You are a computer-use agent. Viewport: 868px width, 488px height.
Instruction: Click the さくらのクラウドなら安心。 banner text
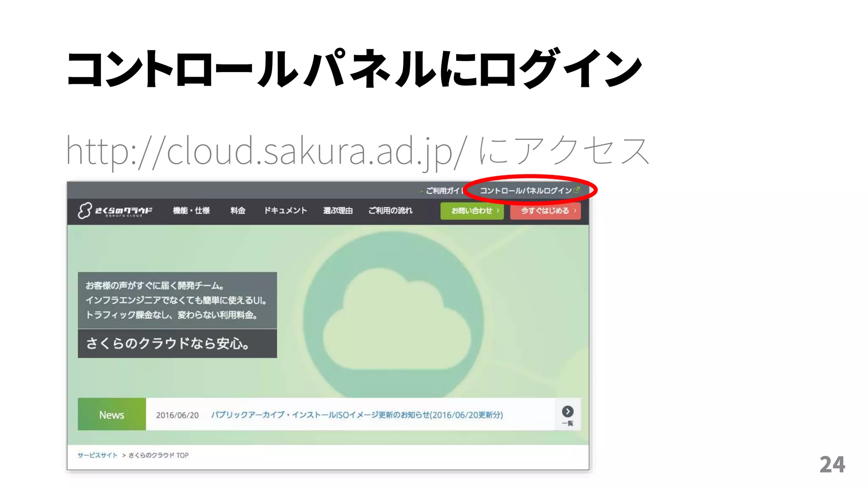coord(168,343)
